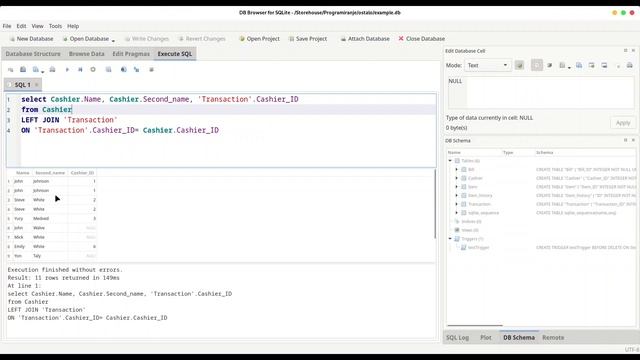Image resolution: width=640 pixels, height=360 pixels.
Task: Open the Mode Text combo box
Action: coord(487,65)
